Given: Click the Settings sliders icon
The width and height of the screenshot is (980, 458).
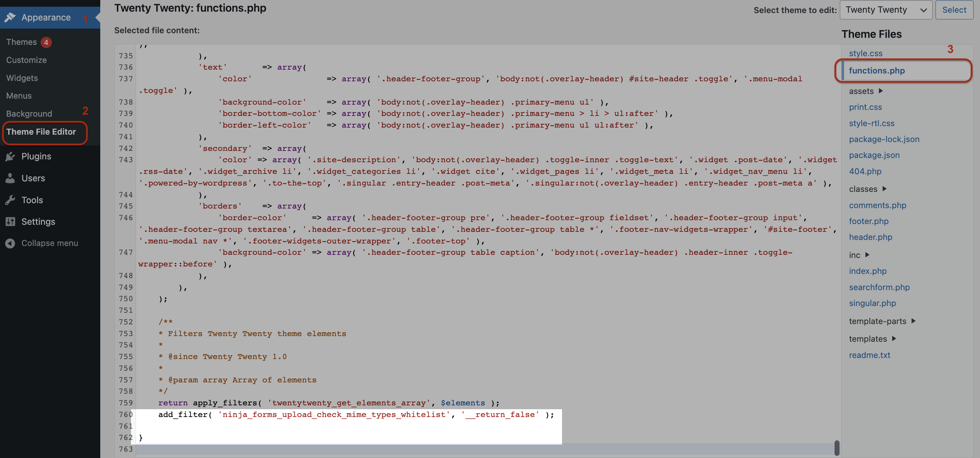Looking at the screenshot, I should [x=10, y=221].
